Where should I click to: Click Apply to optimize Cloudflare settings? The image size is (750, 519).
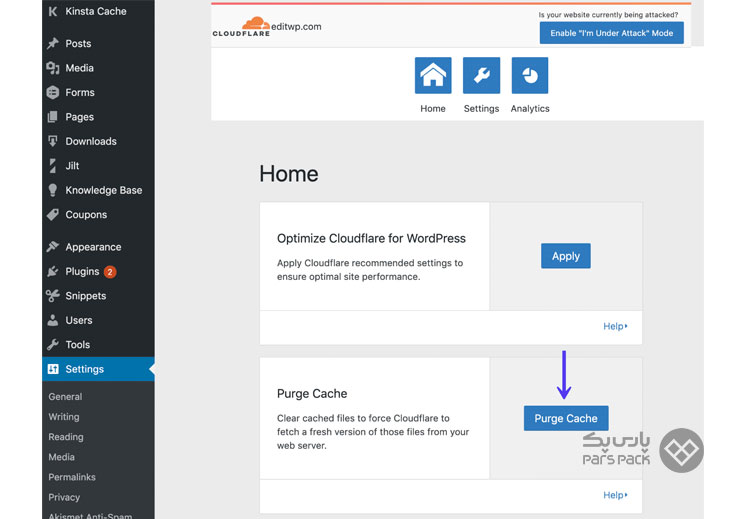point(566,256)
